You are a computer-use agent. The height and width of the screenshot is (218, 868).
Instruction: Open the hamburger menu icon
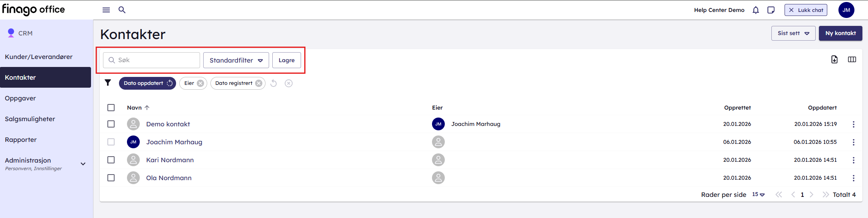click(106, 10)
